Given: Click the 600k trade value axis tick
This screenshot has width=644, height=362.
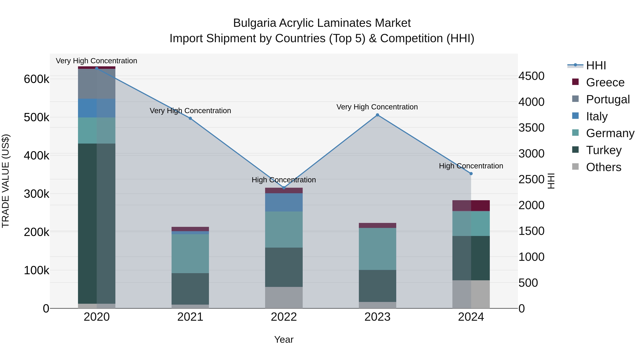Looking at the screenshot, I should click(36, 79).
